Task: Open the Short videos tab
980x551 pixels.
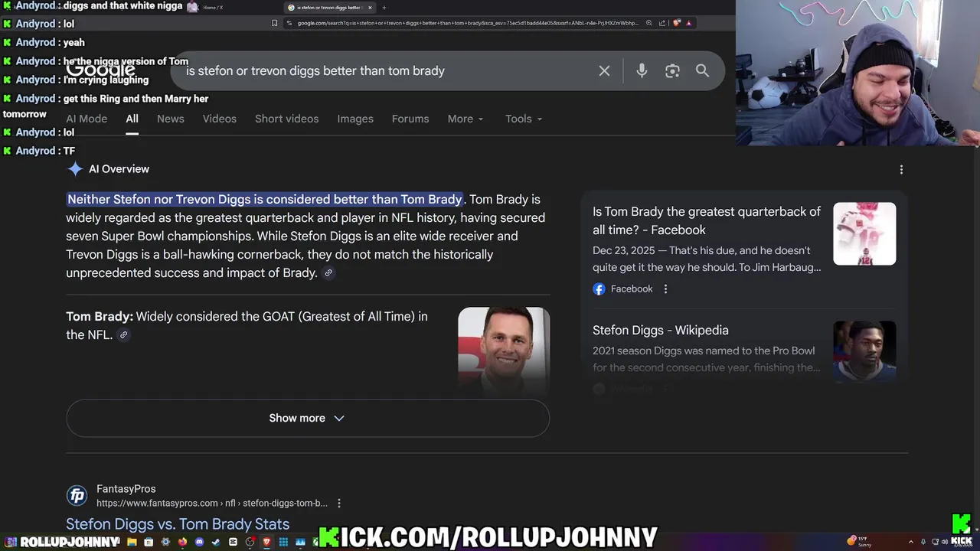Action: click(287, 119)
